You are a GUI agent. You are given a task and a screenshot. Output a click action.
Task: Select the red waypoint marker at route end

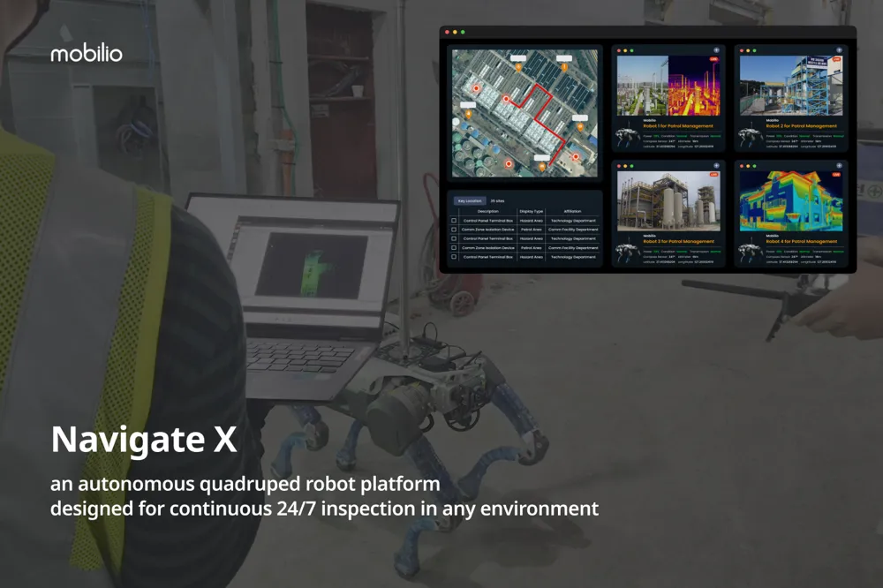(575, 156)
